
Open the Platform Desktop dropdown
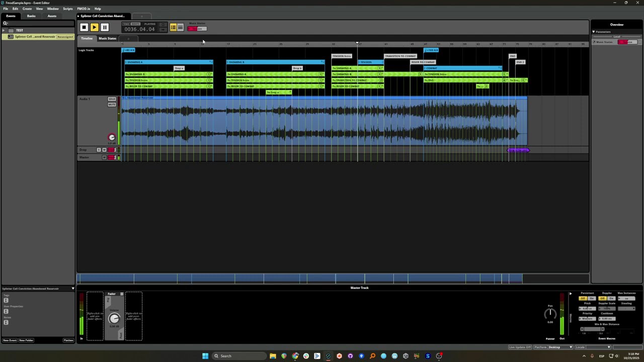(560, 347)
